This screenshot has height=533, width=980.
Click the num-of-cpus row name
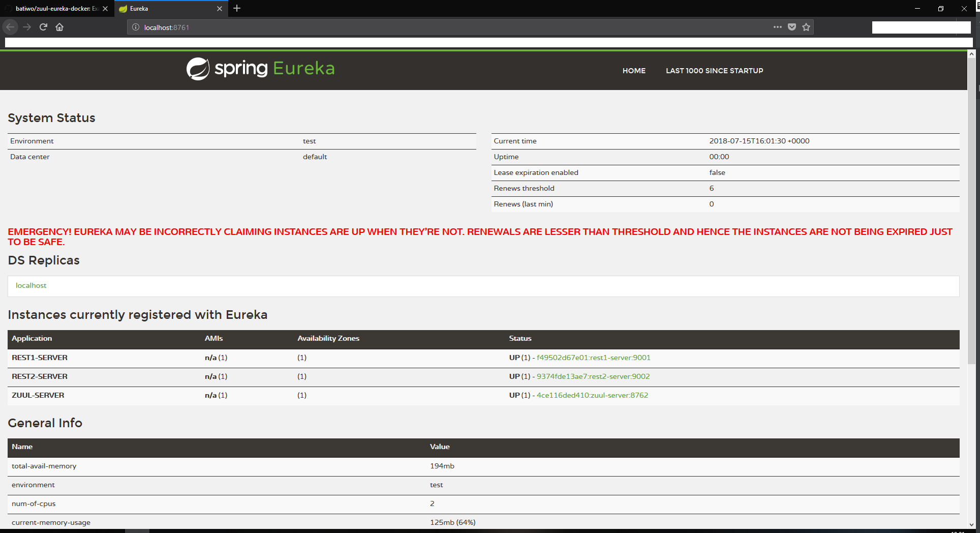[34, 504]
